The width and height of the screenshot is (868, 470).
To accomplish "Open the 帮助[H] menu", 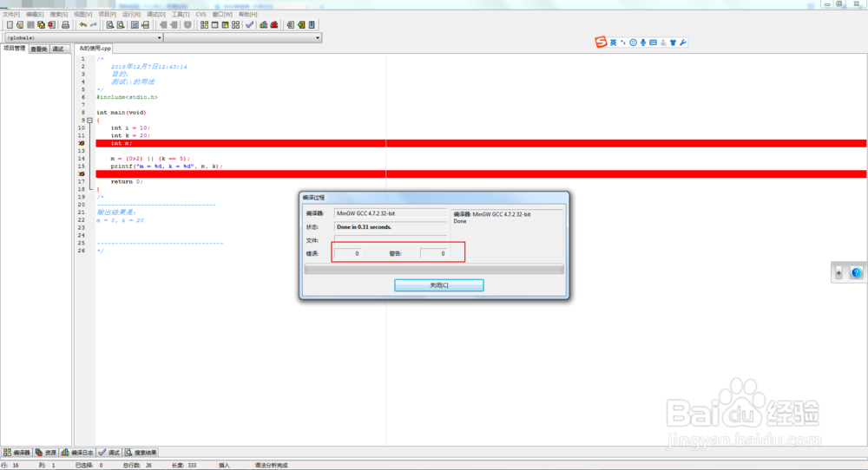I will point(248,15).
